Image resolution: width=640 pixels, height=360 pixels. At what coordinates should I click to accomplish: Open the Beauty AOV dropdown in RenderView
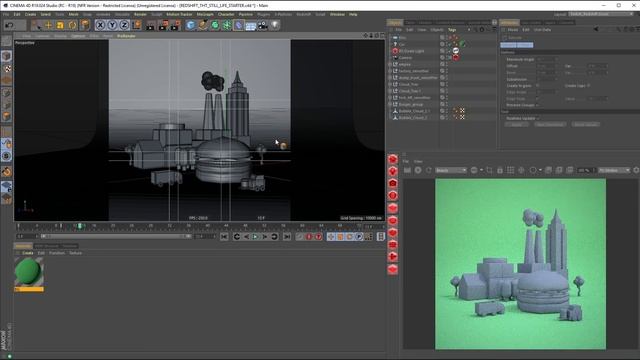click(x=451, y=170)
